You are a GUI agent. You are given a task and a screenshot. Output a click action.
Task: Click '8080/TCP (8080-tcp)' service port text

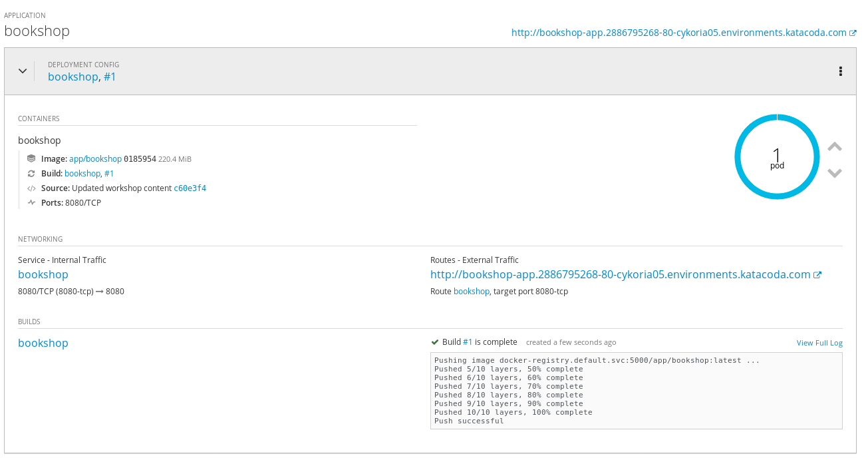click(56, 292)
